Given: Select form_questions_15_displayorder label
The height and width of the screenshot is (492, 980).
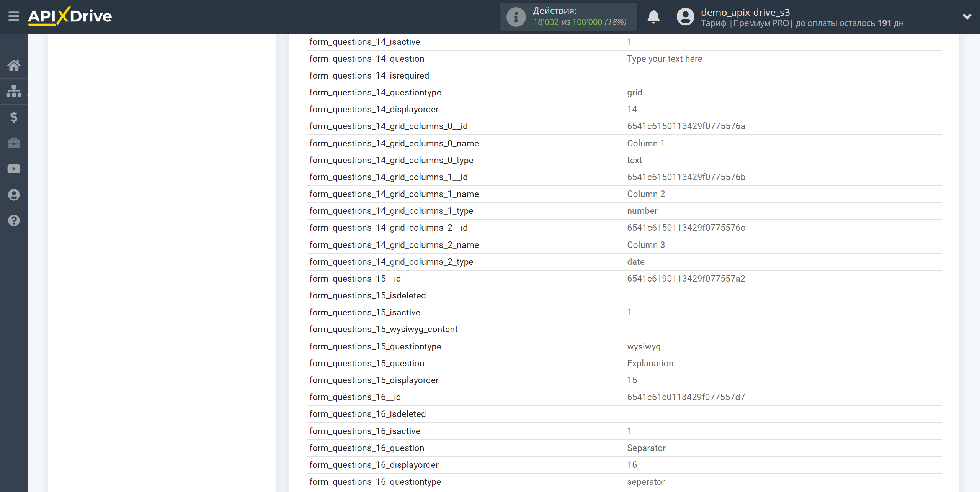Looking at the screenshot, I should point(374,380).
